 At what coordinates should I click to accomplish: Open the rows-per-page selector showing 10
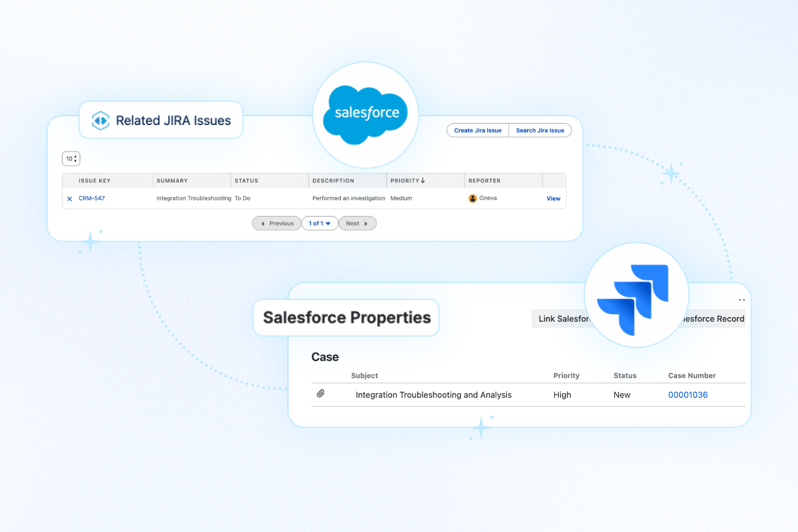[71, 159]
